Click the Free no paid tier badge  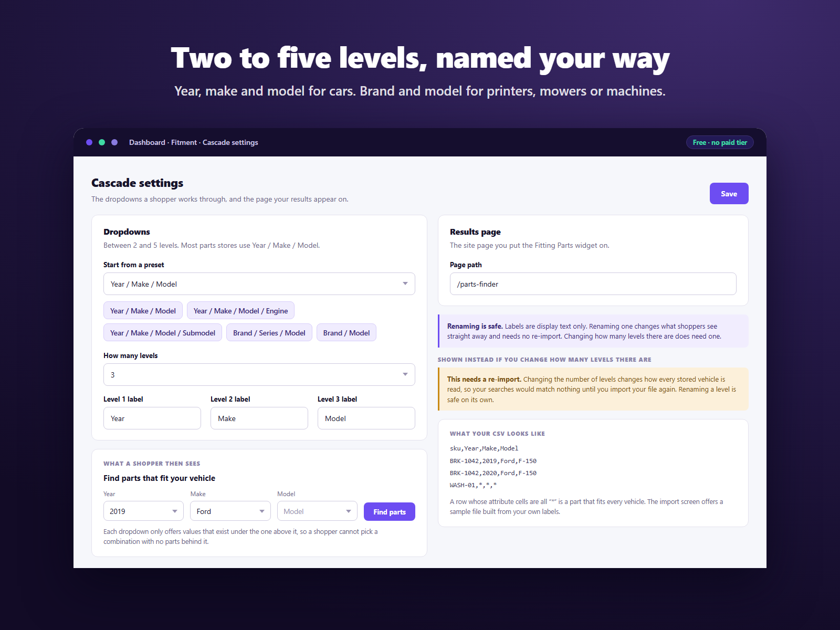720,142
